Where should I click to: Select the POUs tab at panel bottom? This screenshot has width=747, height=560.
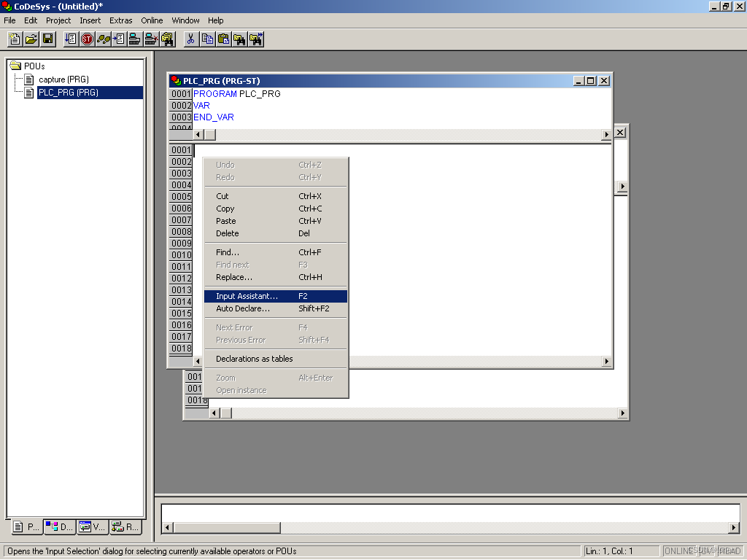[x=27, y=526]
